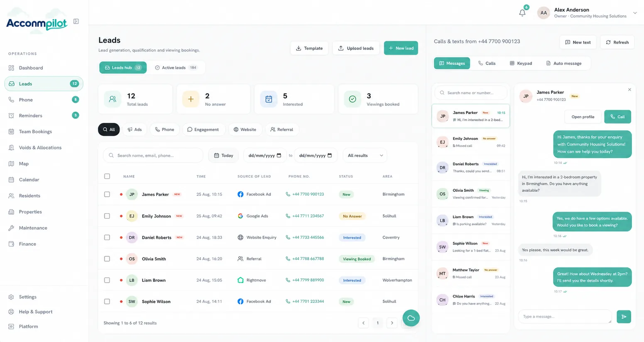Click the Interested calendar icon
The image size is (644, 342).
click(269, 99)
